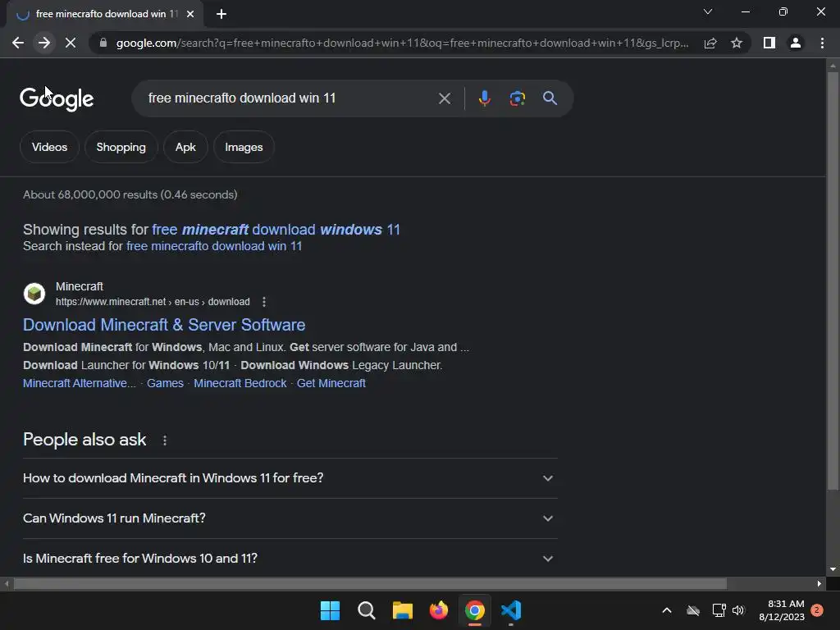The width and height of the screenshot is (840, 630).
Task: Open Visual Studio Code from taskbar
Action: click(511, 610)
